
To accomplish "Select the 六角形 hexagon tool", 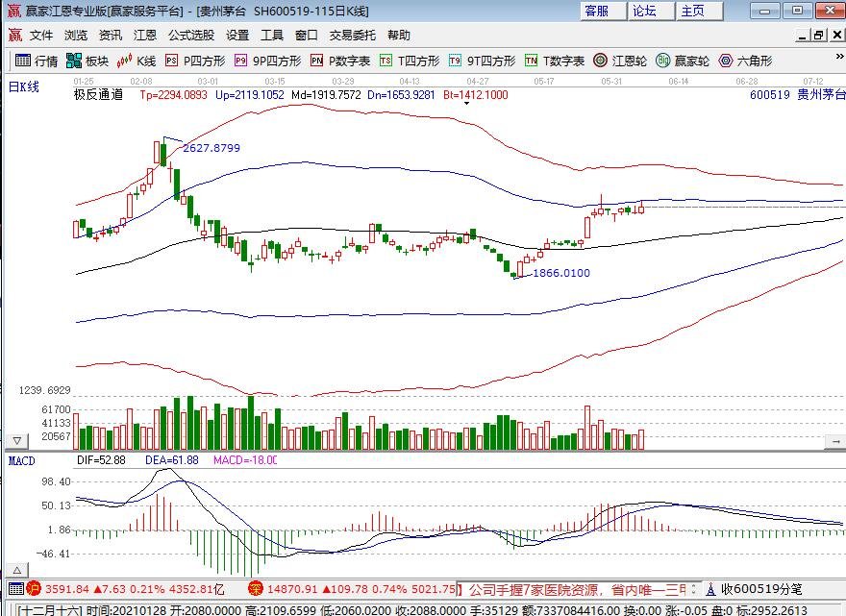I will coord(745,61).
